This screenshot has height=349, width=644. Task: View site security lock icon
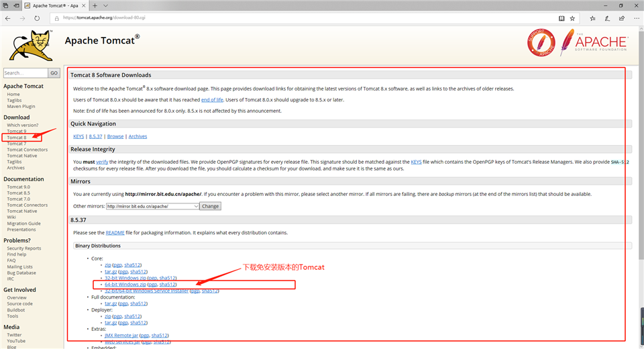tap(56, 18)
